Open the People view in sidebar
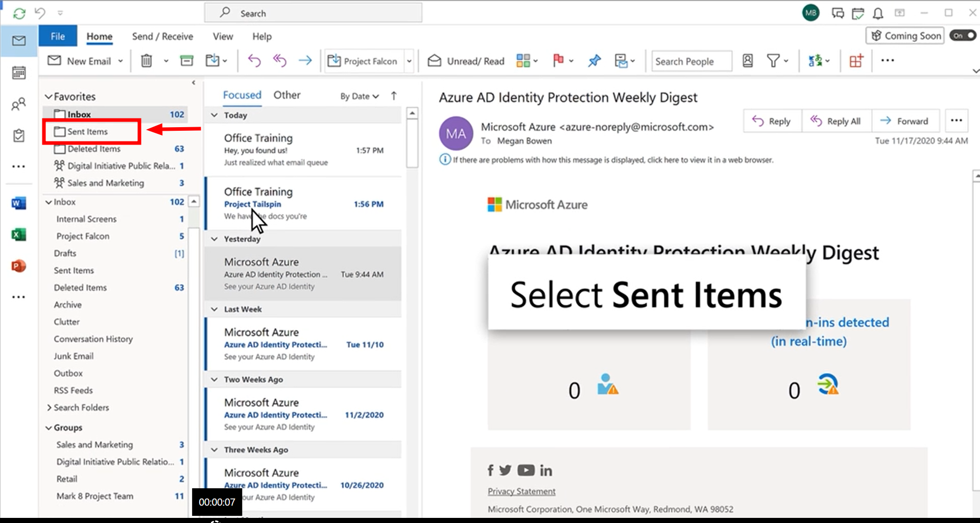This screenshot has width=980, height=523. (19, 105)
